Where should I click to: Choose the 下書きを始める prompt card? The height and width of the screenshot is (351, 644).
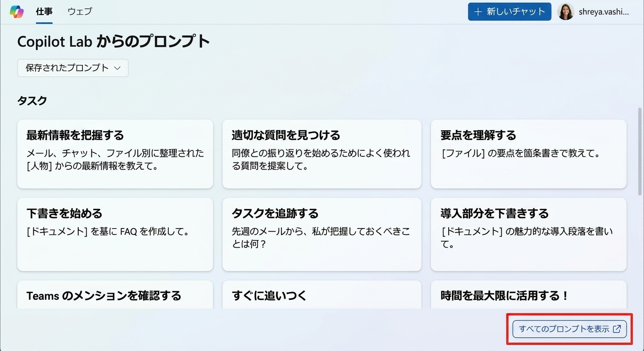(115, 234)
